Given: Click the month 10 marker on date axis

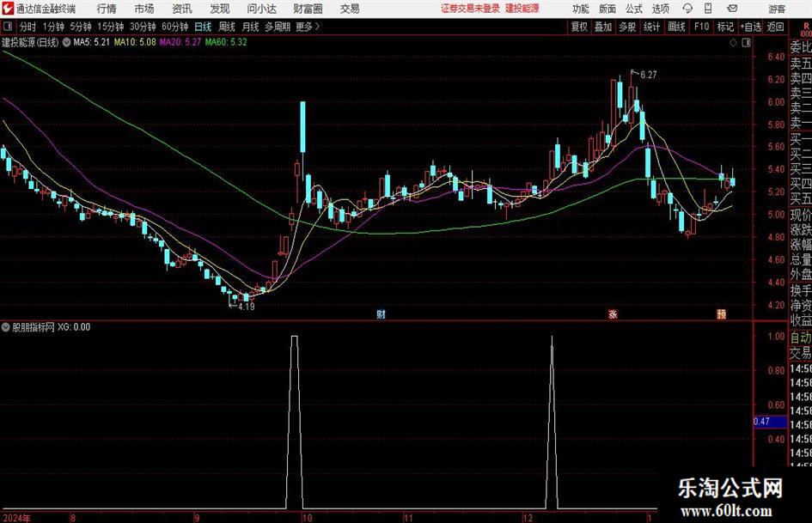Looking at the screenshot, I should pos(307,518).
